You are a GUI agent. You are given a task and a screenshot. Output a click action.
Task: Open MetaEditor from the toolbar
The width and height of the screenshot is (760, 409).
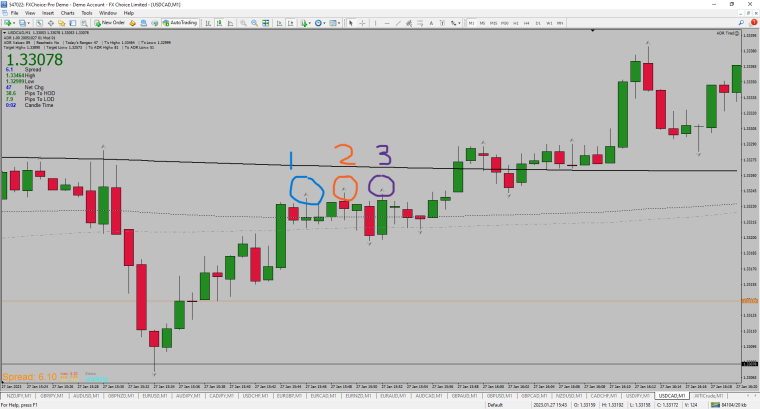pos(132,23)
